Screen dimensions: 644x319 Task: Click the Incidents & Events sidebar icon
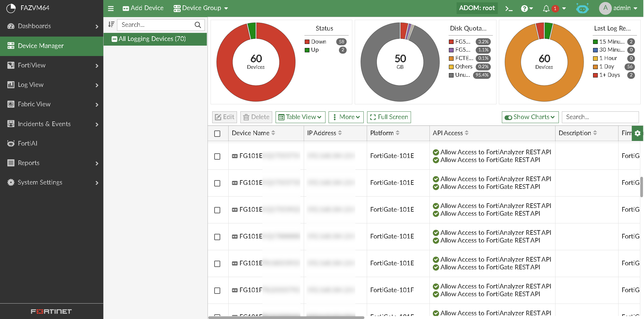click(11, 124)
